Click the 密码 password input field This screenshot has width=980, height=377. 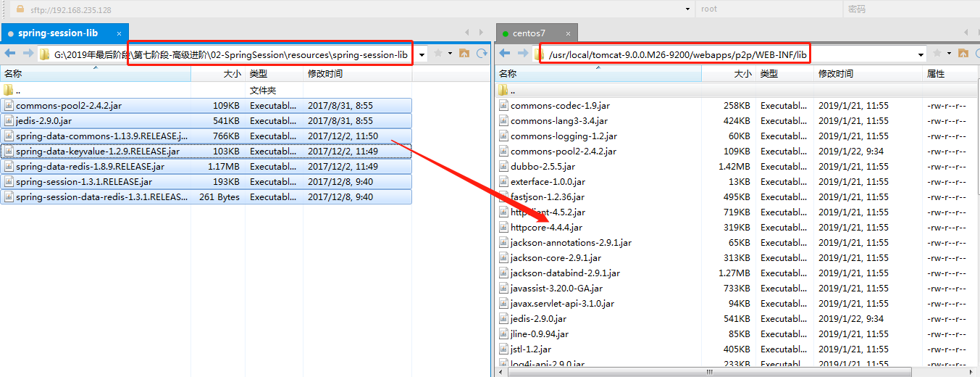909,9
